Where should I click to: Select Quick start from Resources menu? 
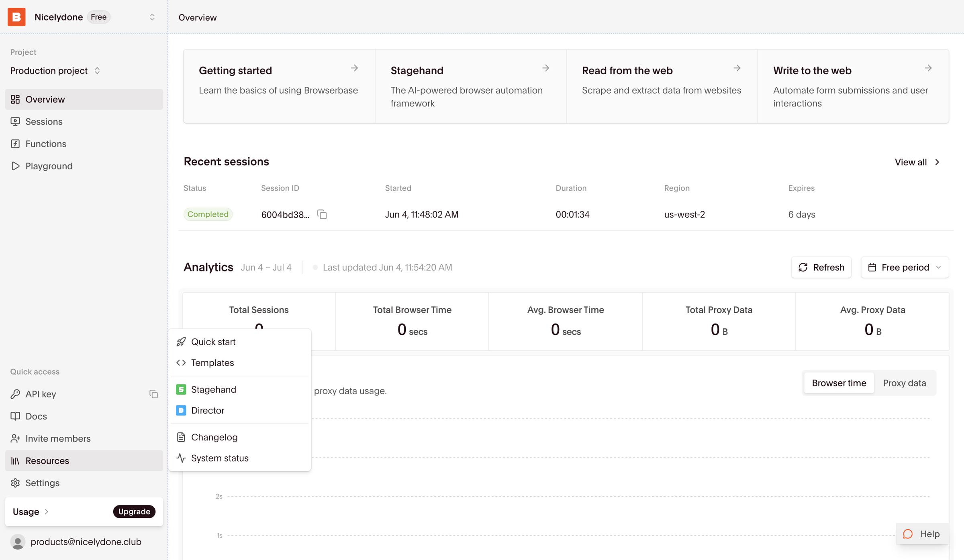pos(240,342)
